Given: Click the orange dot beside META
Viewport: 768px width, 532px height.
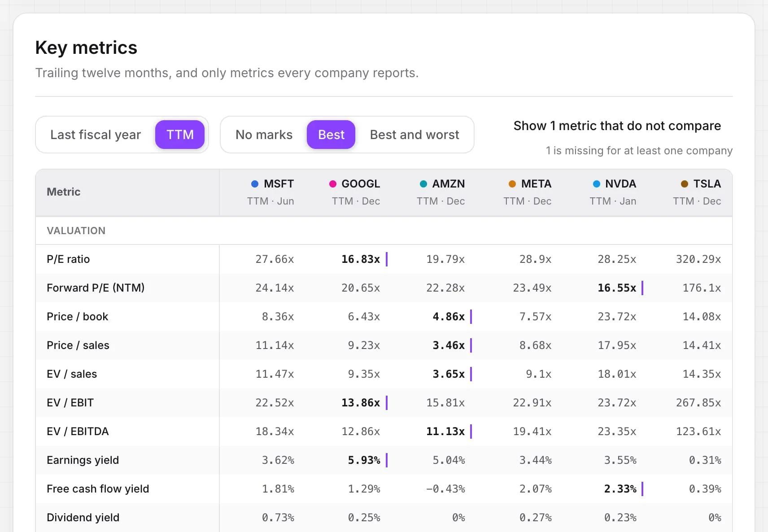Looking at the screenshot, I should tap(512, 184).
